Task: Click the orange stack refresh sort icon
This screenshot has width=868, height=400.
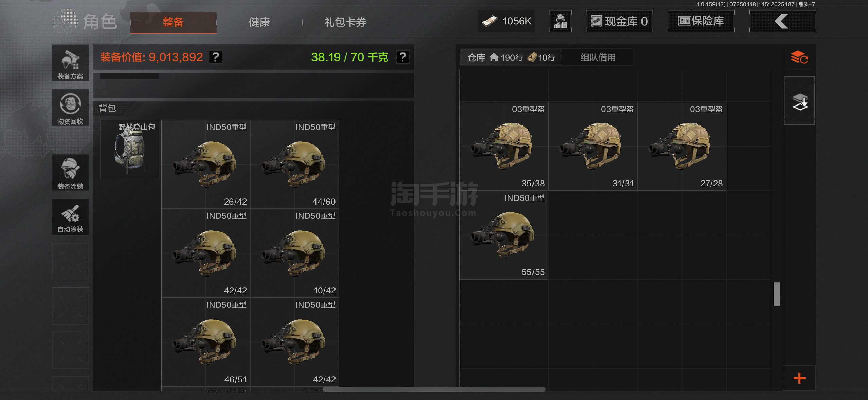Action: coord(799,57)
